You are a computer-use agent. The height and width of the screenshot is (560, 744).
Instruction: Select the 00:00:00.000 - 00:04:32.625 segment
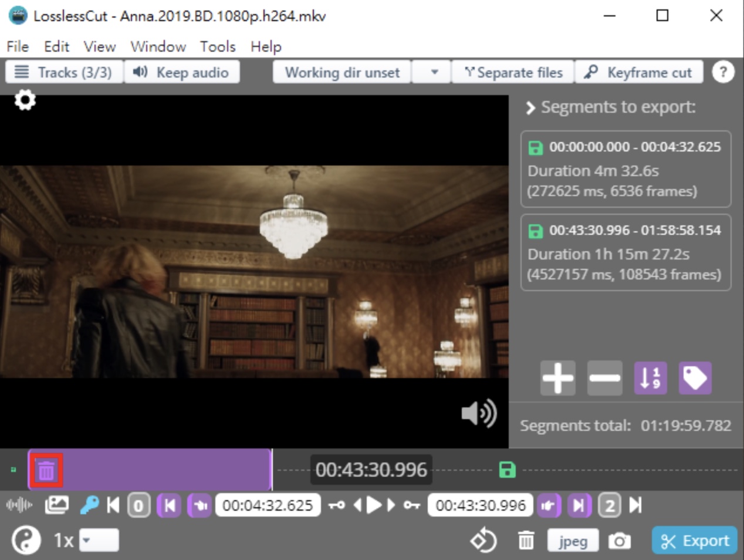(625, 169)
